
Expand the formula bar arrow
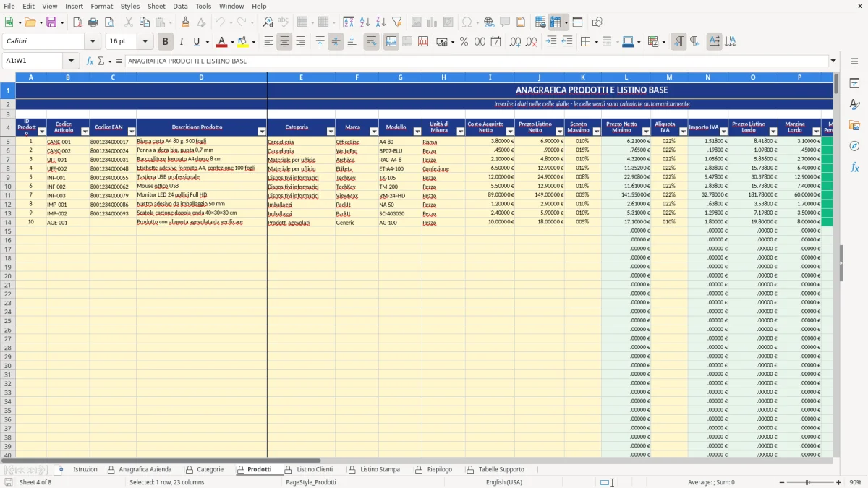tap(833, 61)
